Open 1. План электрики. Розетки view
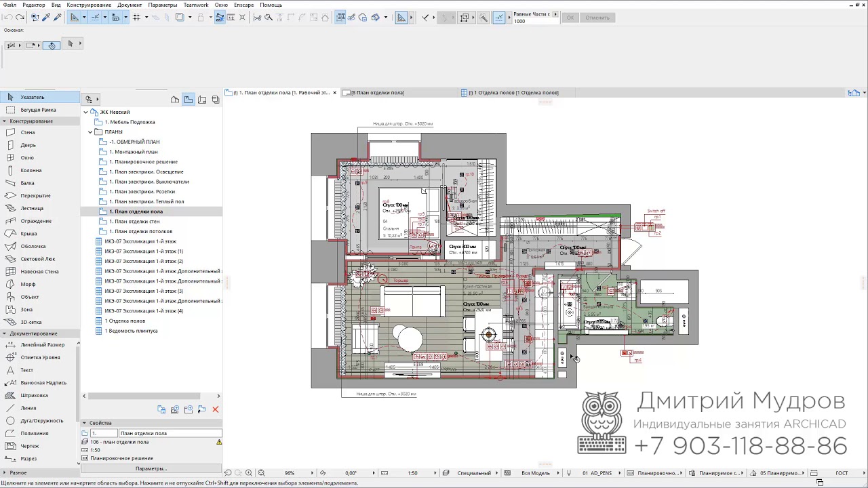 (x=142, y=192)
